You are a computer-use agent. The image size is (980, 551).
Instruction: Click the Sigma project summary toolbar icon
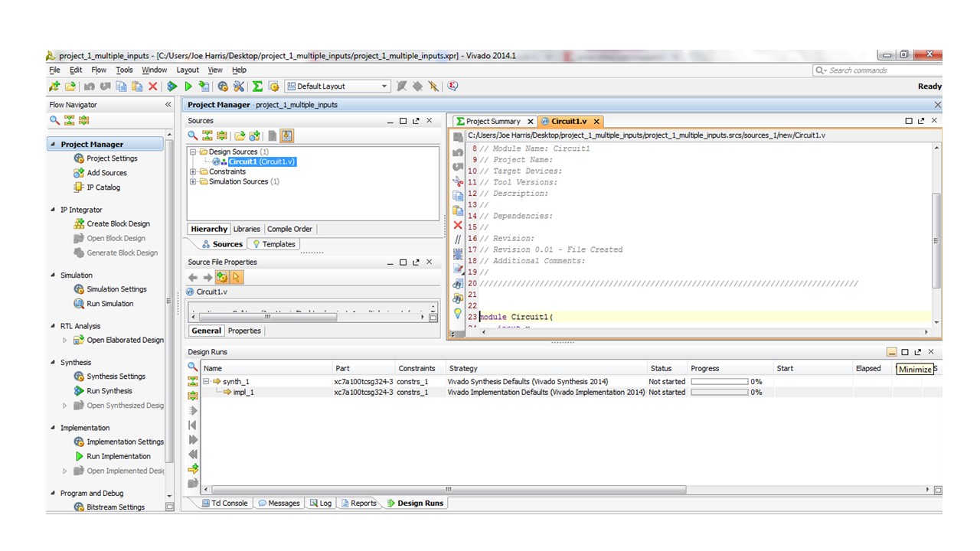pyautogui.click(x=257, y=86)
